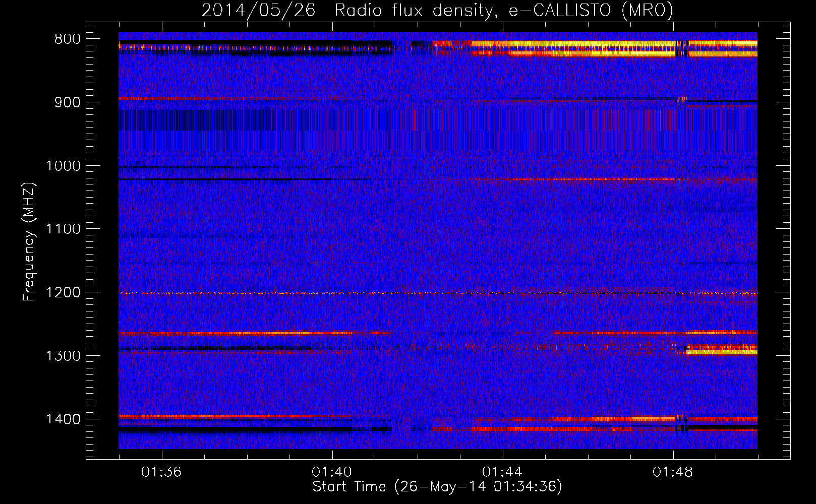Click the 01:40 time tick label
This screenshot has height=504, width=816.
point(332,472)
